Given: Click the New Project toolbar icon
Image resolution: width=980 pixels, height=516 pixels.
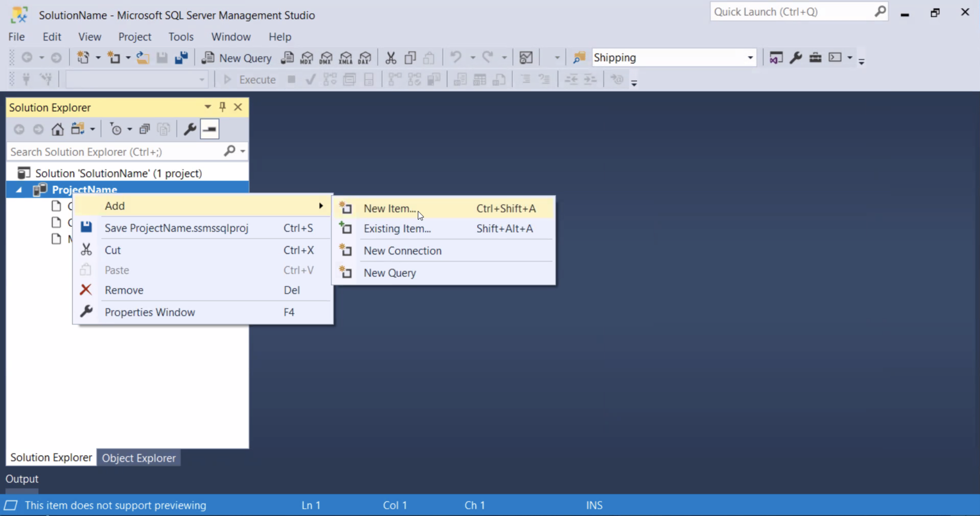Looking at the screenshot, I should (83, 57).
